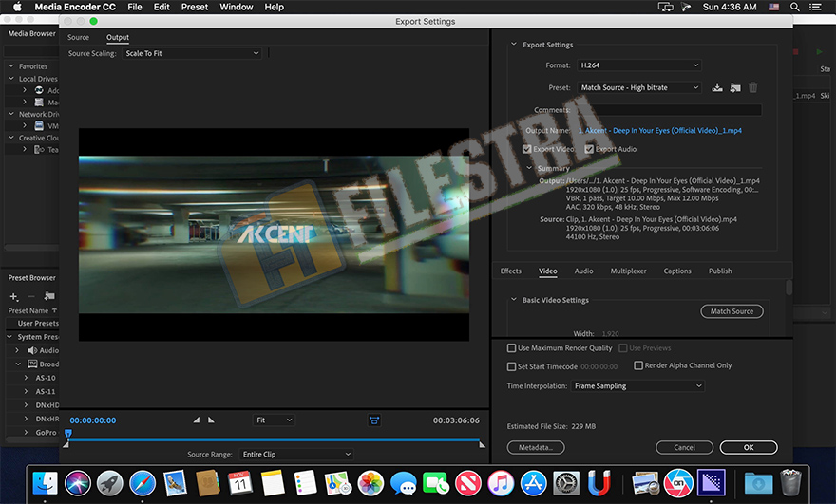Collapse the Basic Video Settings section
The width and height of the screenshot is (836, 504).
coord(514,299)
